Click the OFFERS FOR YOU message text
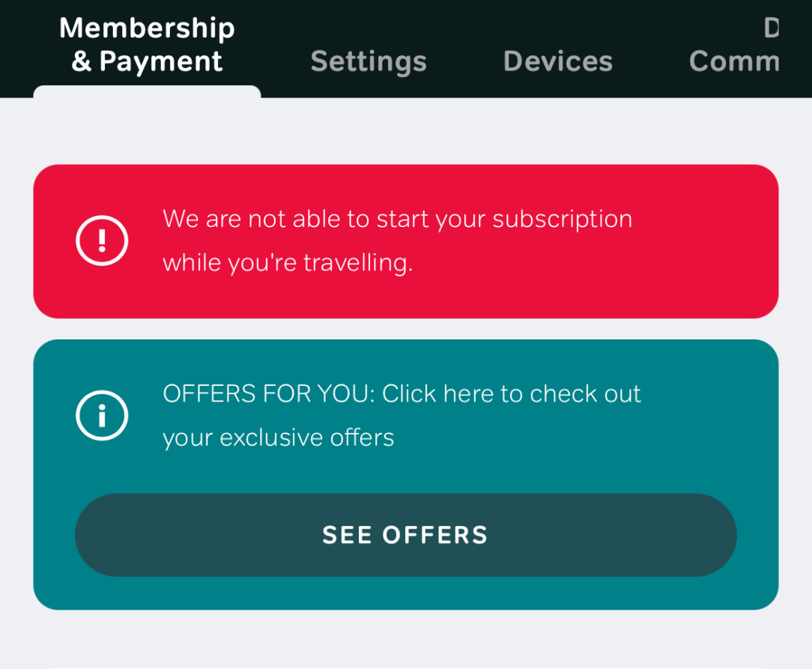Viewport: 812px width, 669px height. 402,415
